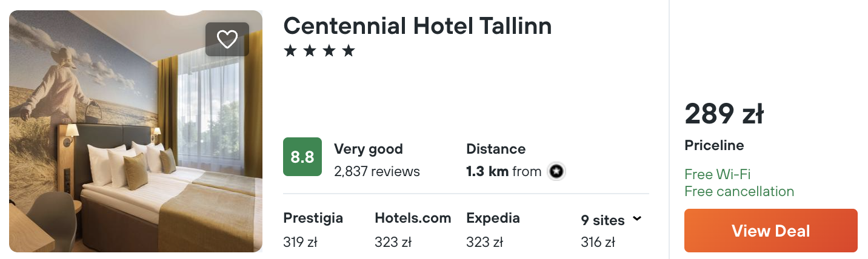Save hotel with heart icon

click(x=227, y=39)
